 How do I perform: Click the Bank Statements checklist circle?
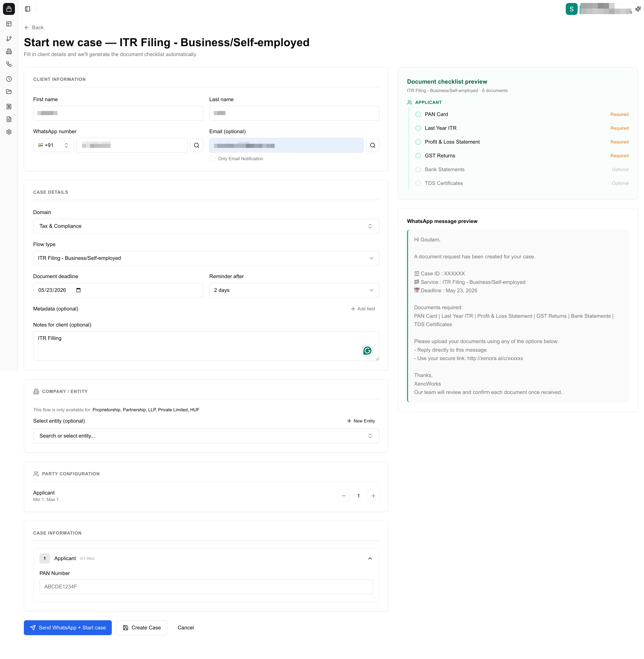click(x=418, y=170)
